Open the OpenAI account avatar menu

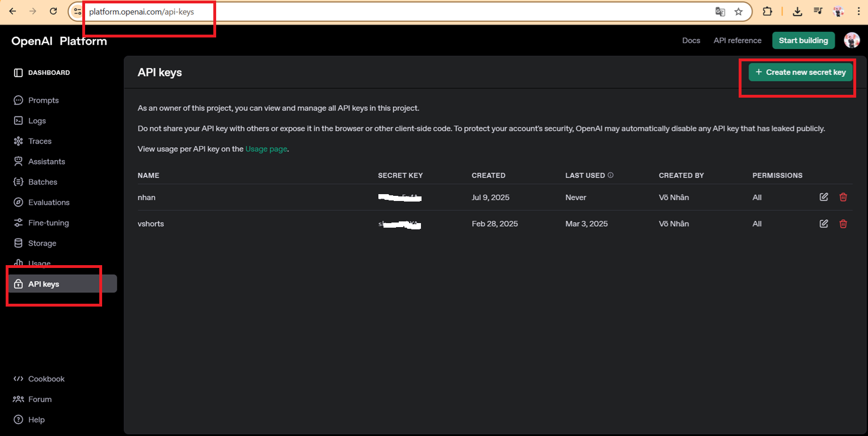coord(852,40)
